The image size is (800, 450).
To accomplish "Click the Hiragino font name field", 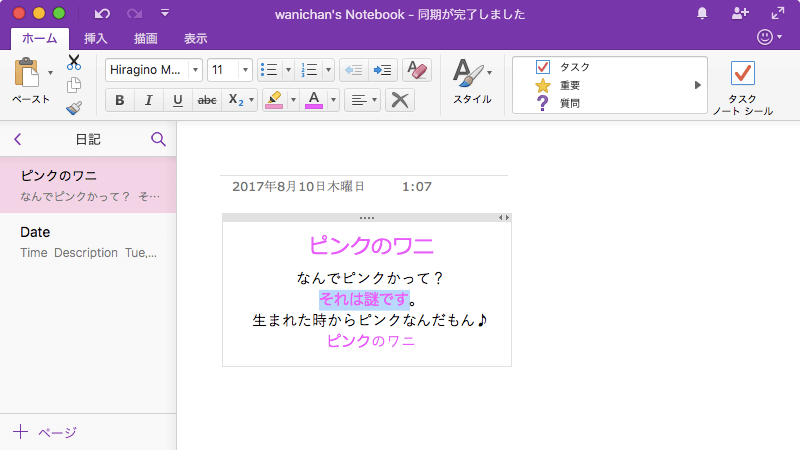I will tap(147, 70).
